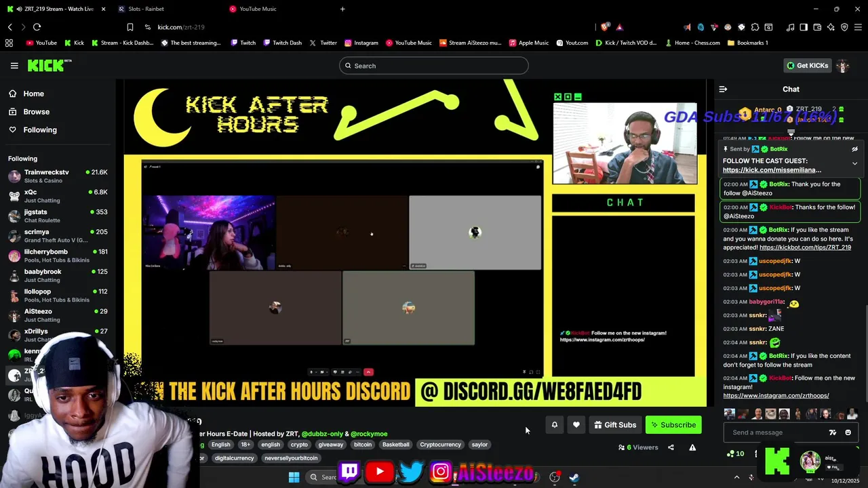
Task: Bookmark this page icon in address bar
Action: pos(130,27)
